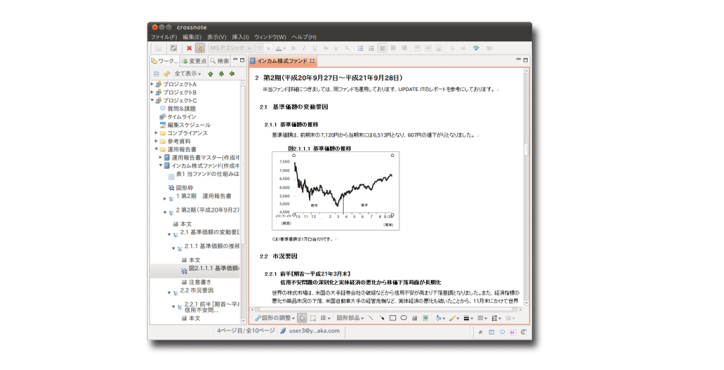Click the red X delete icon in toolbar
This screenshot has width=724, height=370.
click(189, 48)
